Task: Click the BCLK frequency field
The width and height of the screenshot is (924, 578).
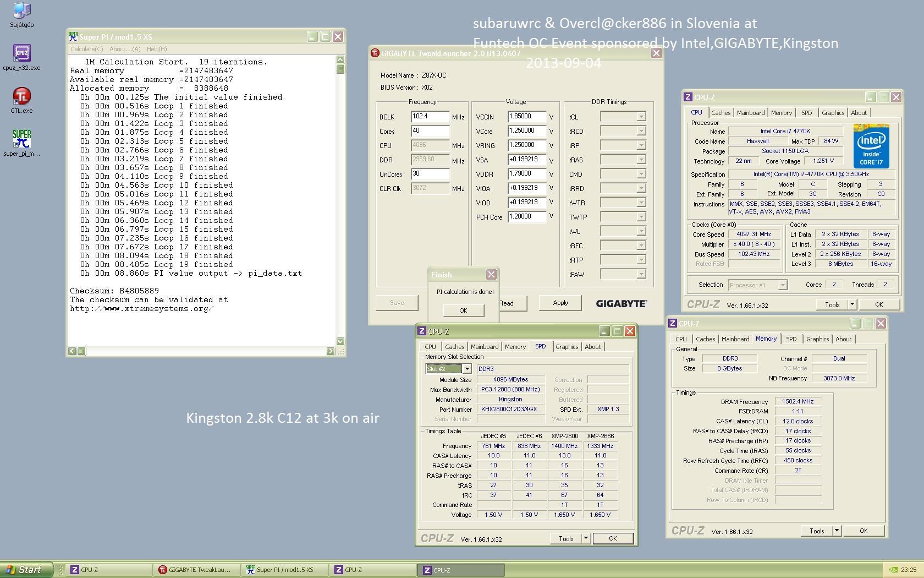Action: pyautogui.click(x=430, y=117)
